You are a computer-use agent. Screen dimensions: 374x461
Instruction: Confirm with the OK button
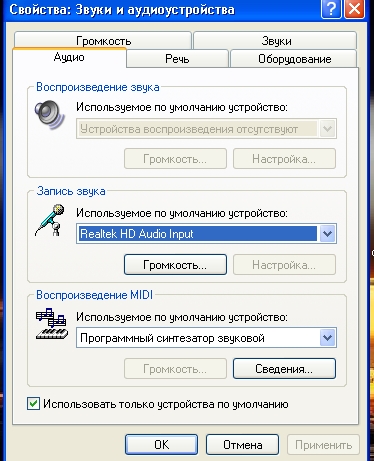[162, 444]
